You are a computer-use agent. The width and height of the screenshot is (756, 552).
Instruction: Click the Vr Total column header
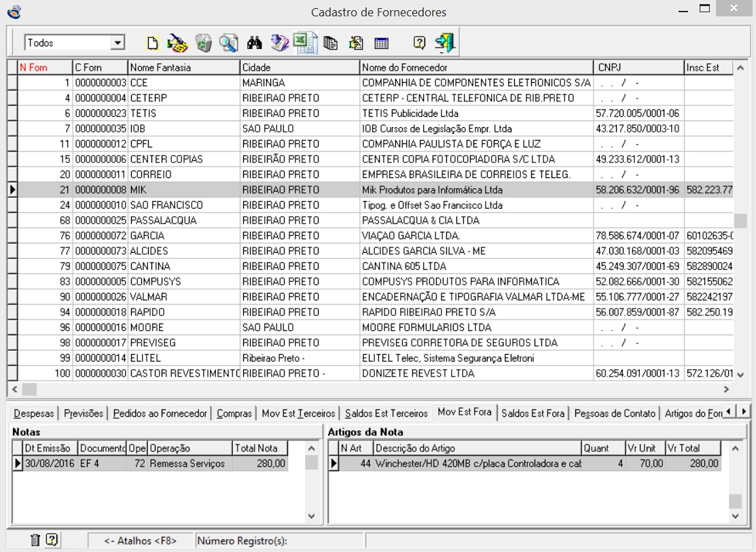(694, 448)
